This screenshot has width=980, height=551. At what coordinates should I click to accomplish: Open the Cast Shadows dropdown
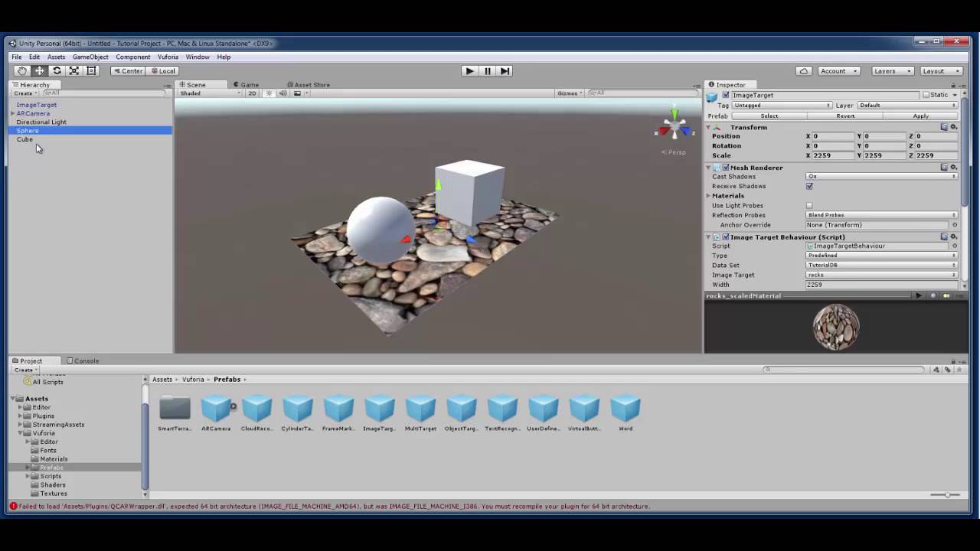pyautogui.click(x=882, y=177)
